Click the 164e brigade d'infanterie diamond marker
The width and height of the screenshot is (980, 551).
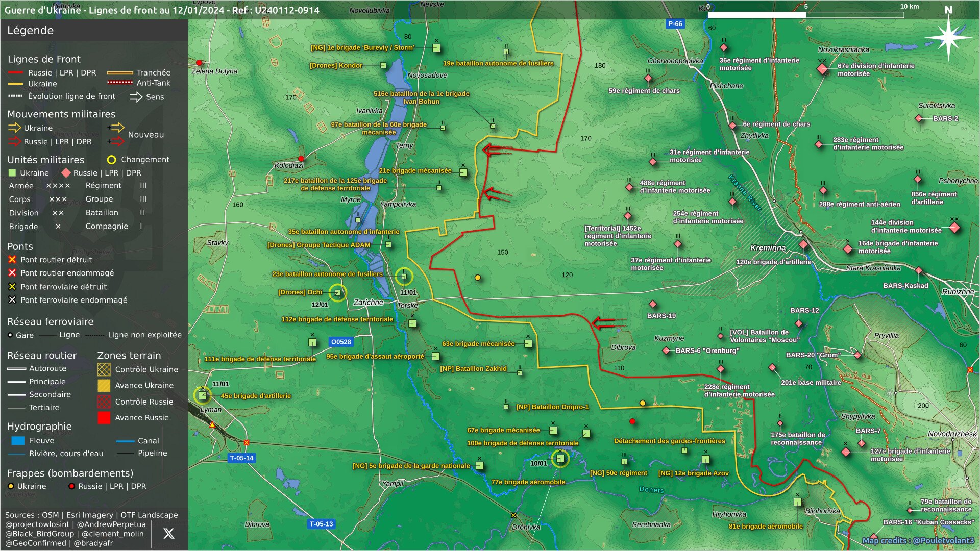(x=848, y=249)
